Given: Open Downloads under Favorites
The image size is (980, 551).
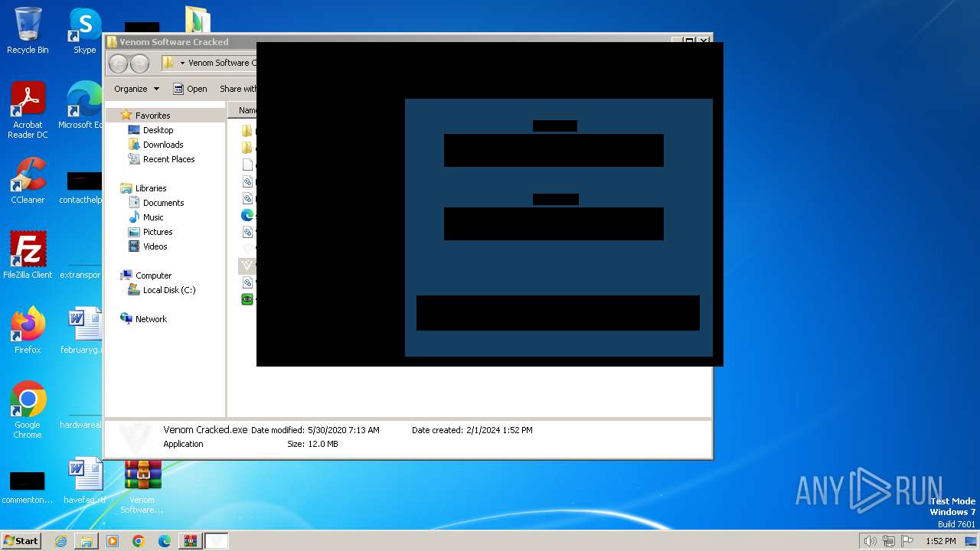Looking at the screenshot, I should click(x=163, y=145).
